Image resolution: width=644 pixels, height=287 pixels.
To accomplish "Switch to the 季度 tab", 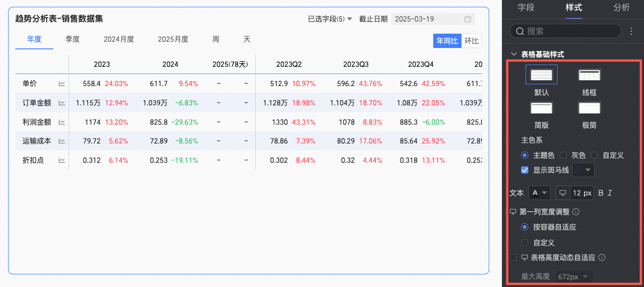I will coord(73,39).
